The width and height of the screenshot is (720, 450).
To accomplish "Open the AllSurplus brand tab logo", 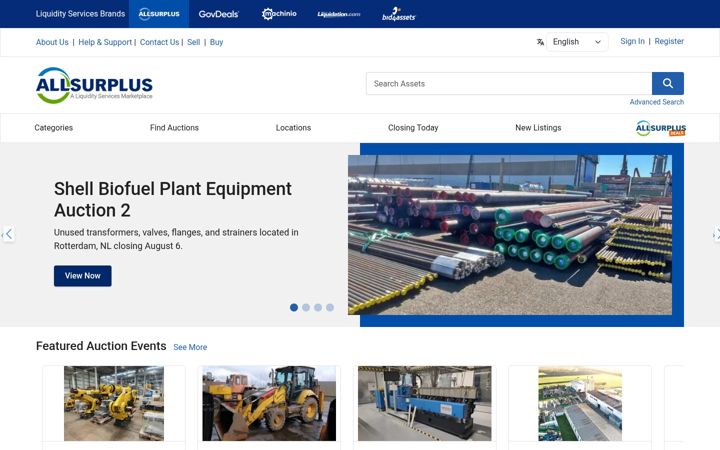I will point(159,14).
